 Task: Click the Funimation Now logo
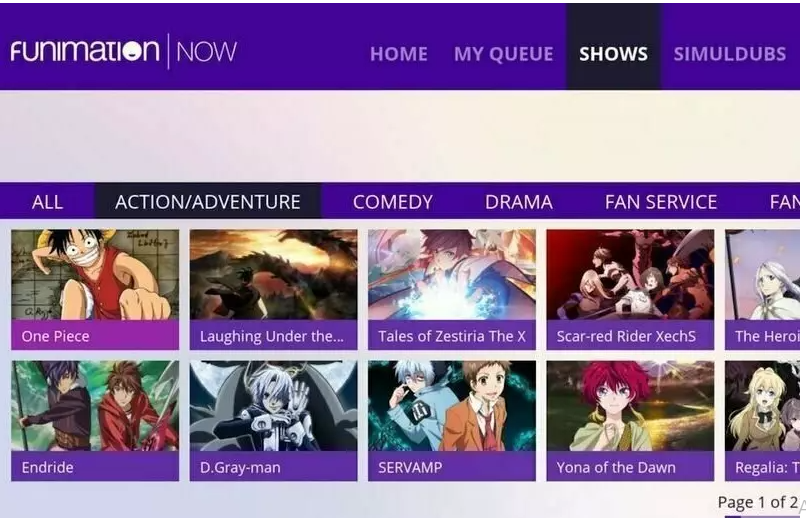pos(123,51)
